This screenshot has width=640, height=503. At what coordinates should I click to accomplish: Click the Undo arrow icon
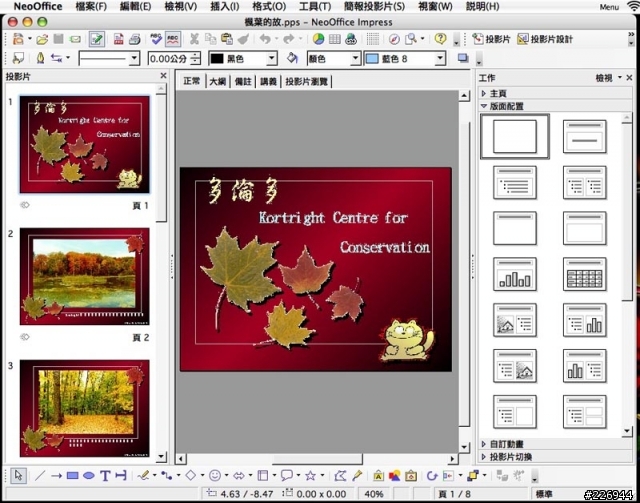pos(265,39)
